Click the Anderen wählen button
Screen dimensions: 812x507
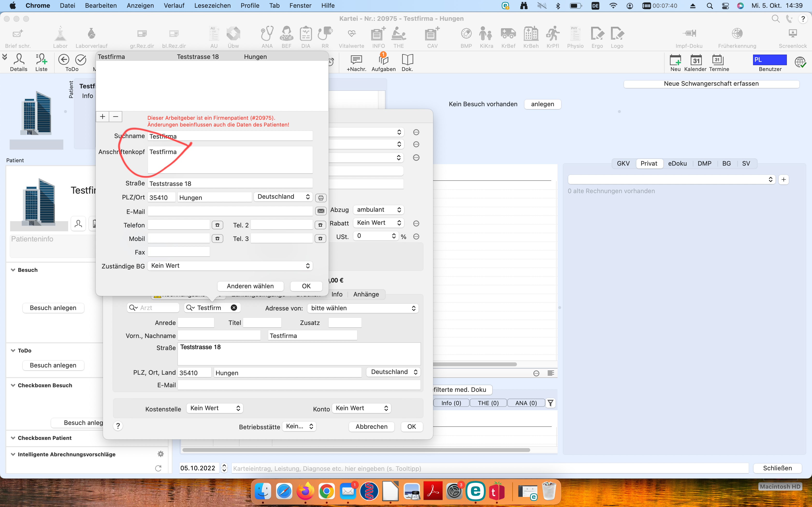point(250,286)
